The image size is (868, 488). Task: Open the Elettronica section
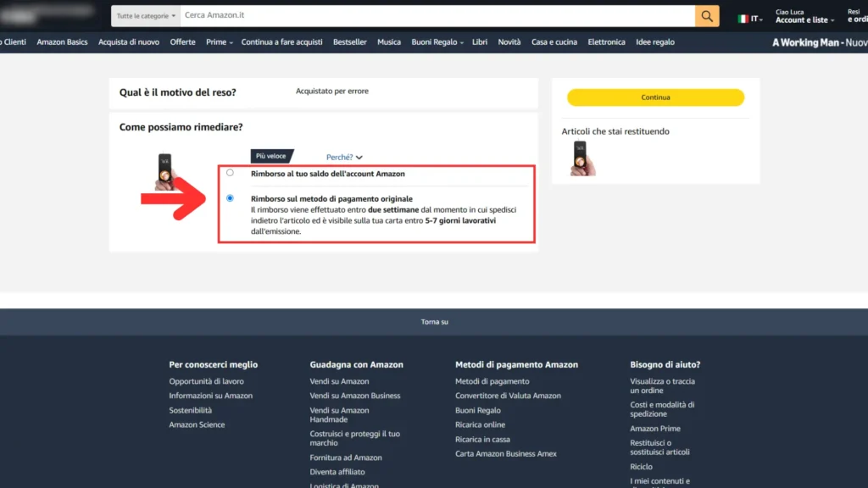click(606, 42)
